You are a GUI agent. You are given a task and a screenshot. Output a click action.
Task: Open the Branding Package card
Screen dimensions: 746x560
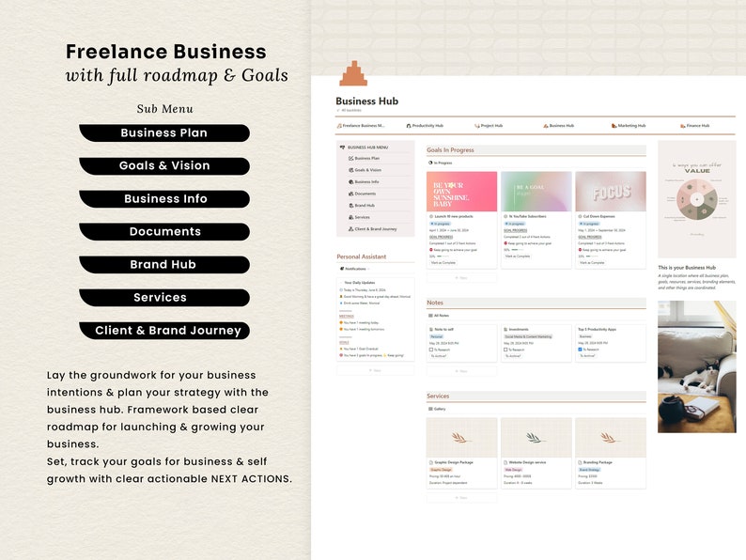611,453
